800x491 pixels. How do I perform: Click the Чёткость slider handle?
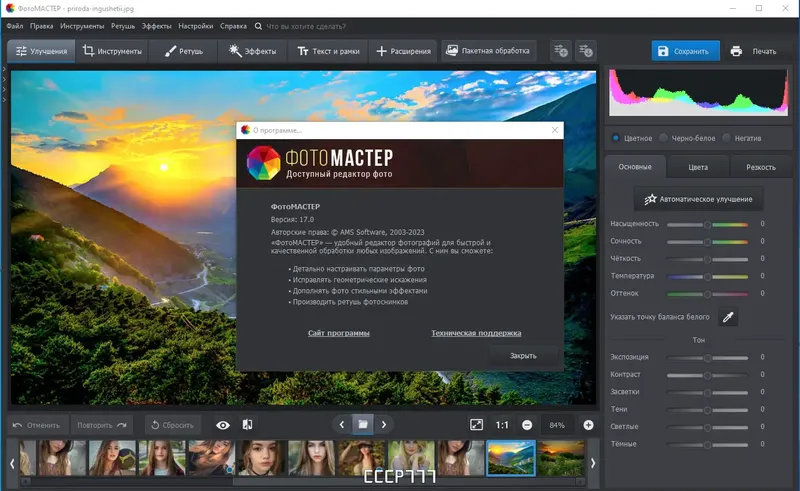point(707,259)
